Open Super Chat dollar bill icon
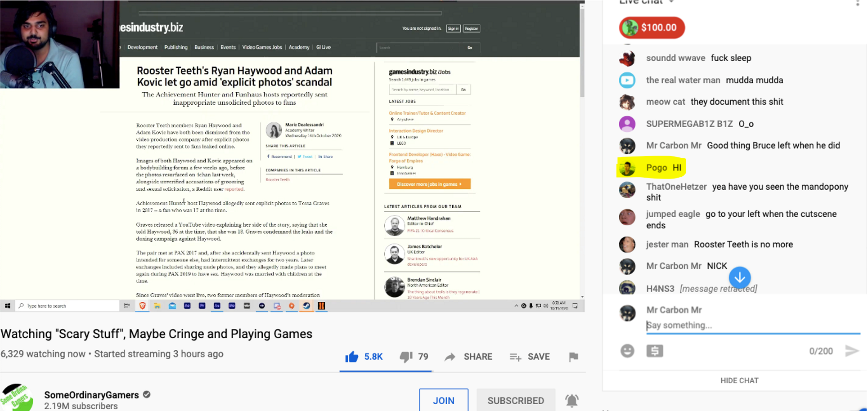Screen dimensions: 868x411 coord(655,351)
